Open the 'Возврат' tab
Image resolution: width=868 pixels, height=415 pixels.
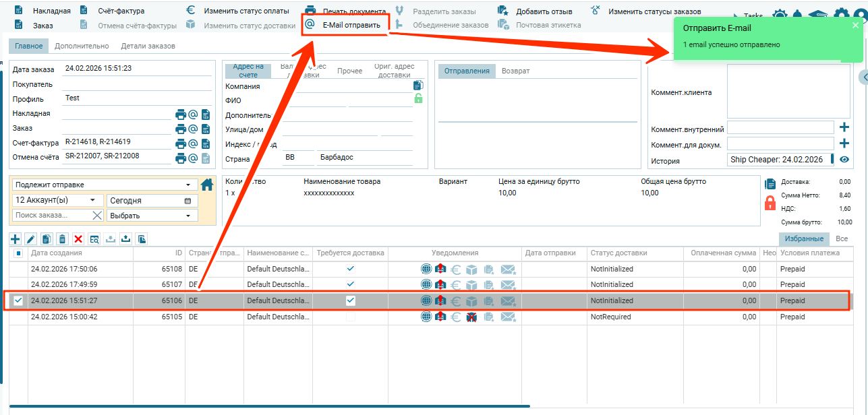click(515, 71)
